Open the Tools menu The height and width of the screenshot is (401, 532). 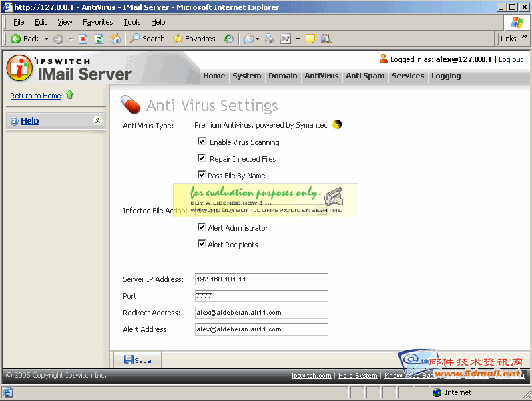click(x=131, y=22)
